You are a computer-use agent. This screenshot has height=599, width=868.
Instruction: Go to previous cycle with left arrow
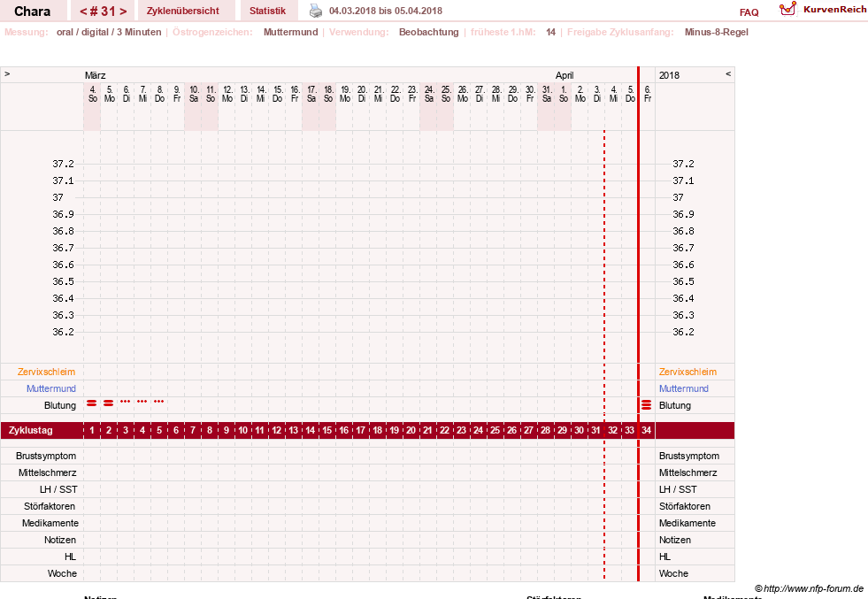[x=83, y=12]
